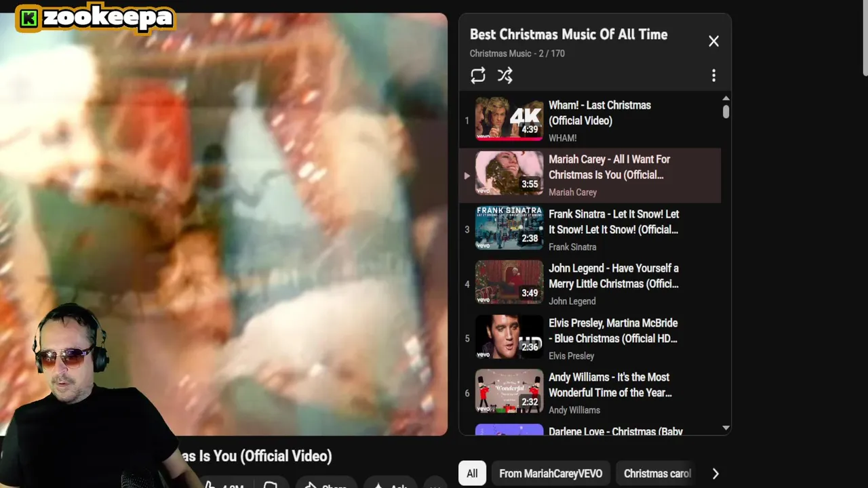Click playlist scrollbar up arrow
Image resolution: width=868 pixels, height=488 pixels.
click(x=726, y=98)
